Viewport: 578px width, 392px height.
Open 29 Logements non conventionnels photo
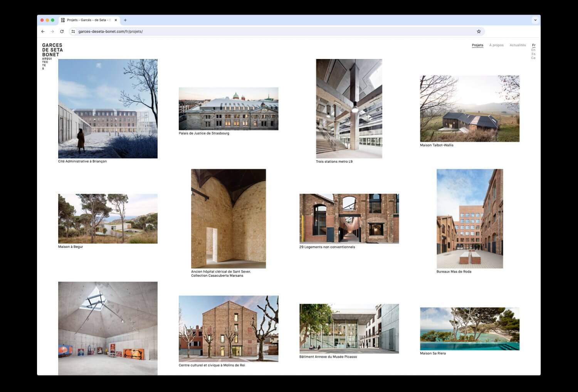point(349,219)
